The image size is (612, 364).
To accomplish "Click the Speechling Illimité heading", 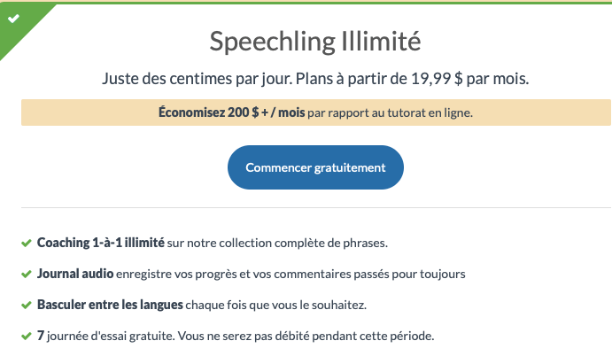I will click(315, 41).
